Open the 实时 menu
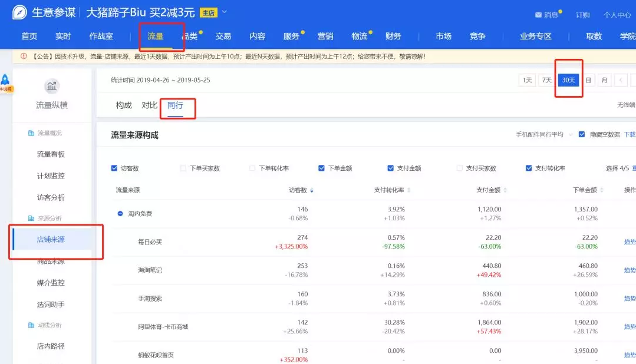 [x=63, y=36]
